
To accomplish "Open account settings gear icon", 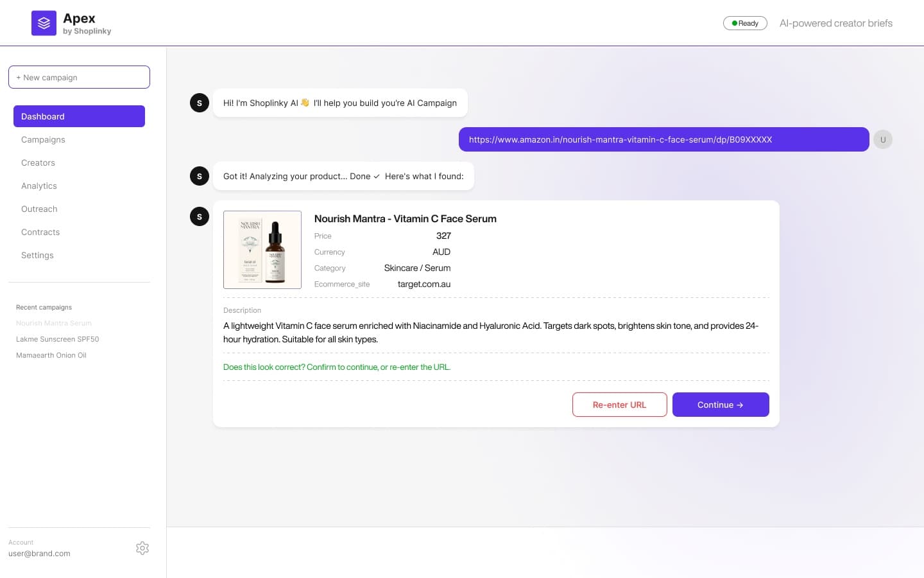I will pyautogui.click(x=142, y=548).
